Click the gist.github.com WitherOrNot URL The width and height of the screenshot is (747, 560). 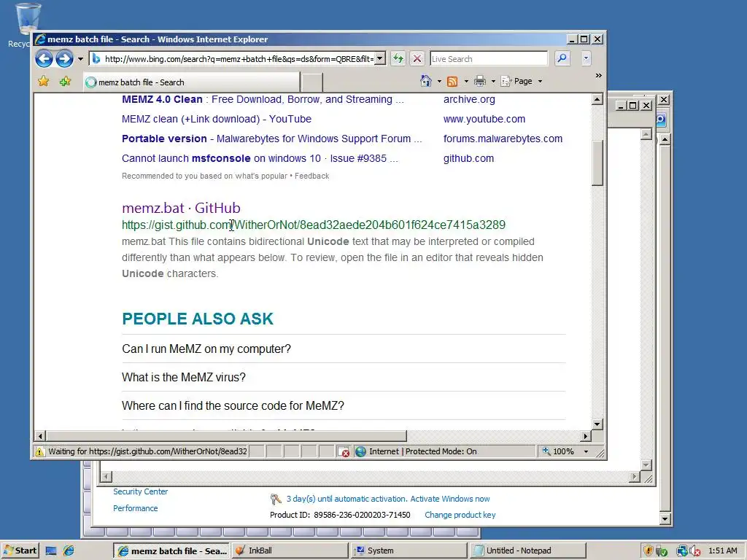pyautogui.click(x=314, y=225)
